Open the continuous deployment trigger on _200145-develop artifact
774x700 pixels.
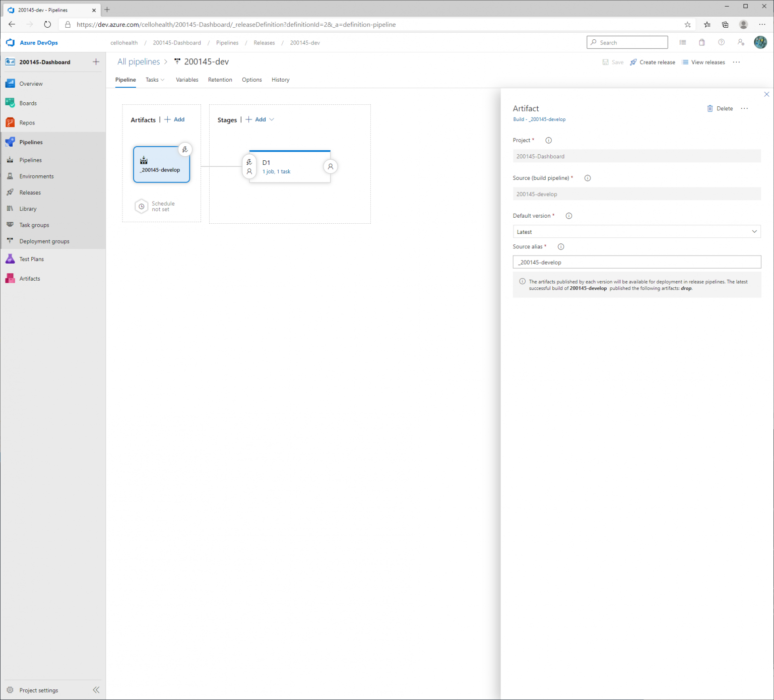pyautogui.click(x=185, y=149)
